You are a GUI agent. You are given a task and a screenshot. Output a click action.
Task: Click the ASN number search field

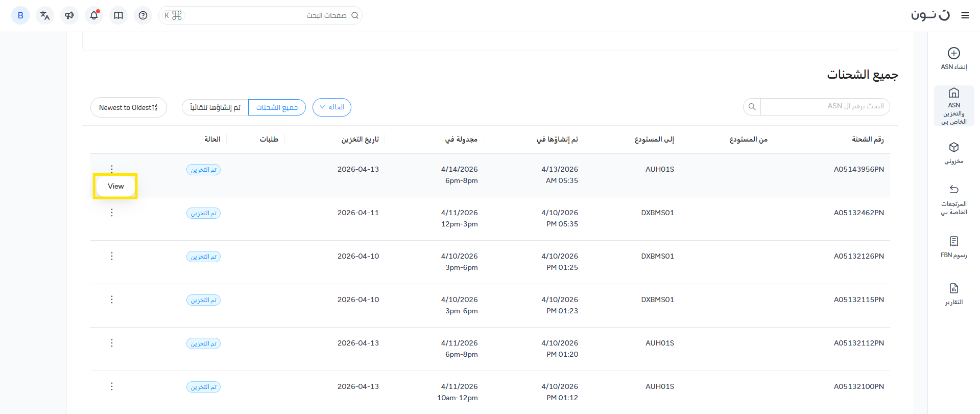pyautogui.click(x=824, y=106)
